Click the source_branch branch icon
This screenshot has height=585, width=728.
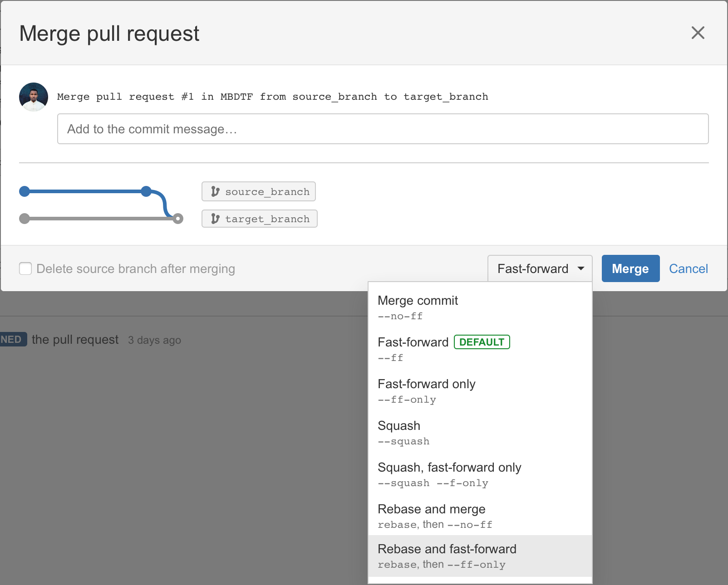tap(215, 192)
